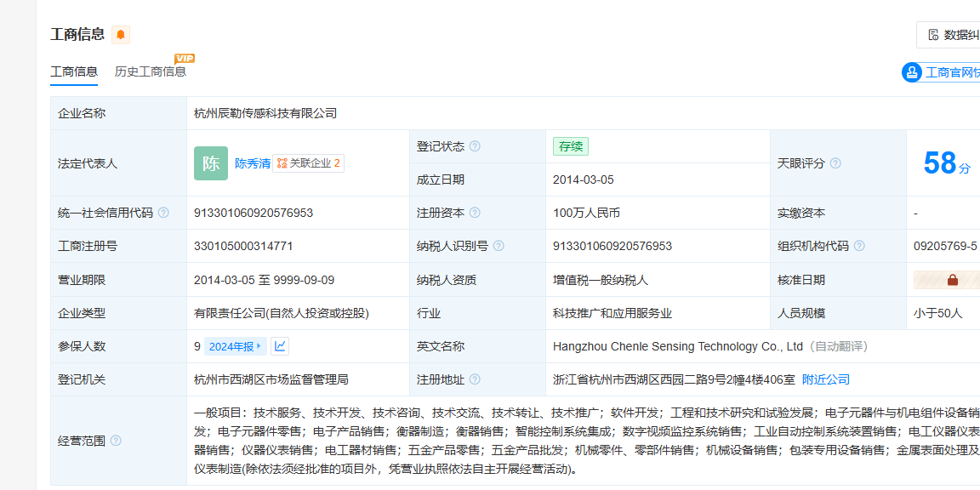Click help icon beside 注册地址
The image size is (980, 490).
pos(475,379)
